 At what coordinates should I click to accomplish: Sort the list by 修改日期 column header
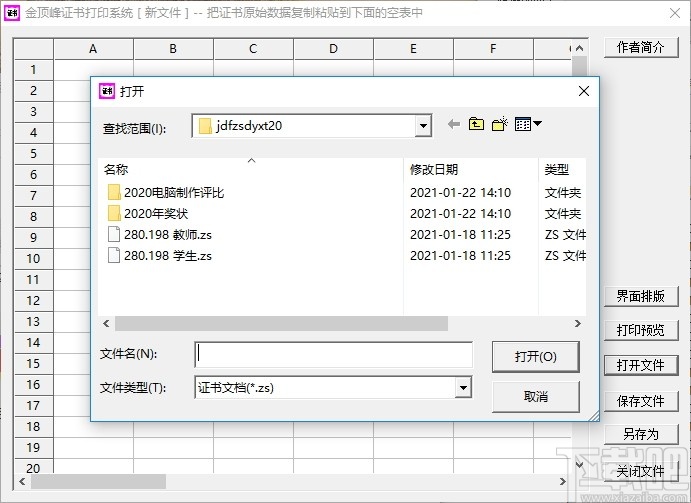(471, 170)
